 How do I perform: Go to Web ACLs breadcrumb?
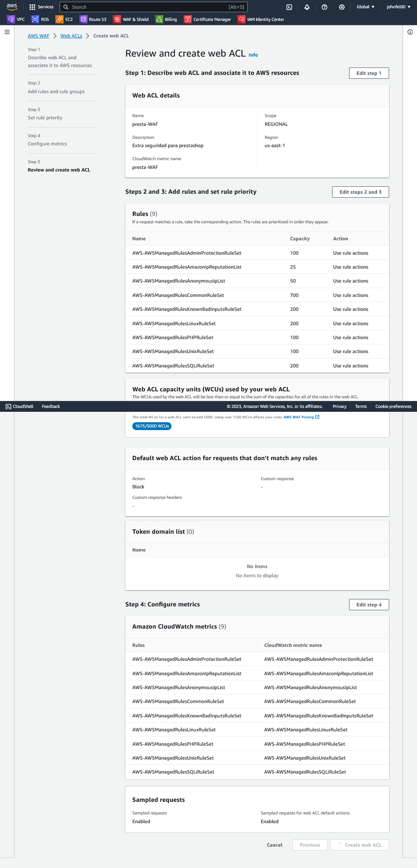71,36
